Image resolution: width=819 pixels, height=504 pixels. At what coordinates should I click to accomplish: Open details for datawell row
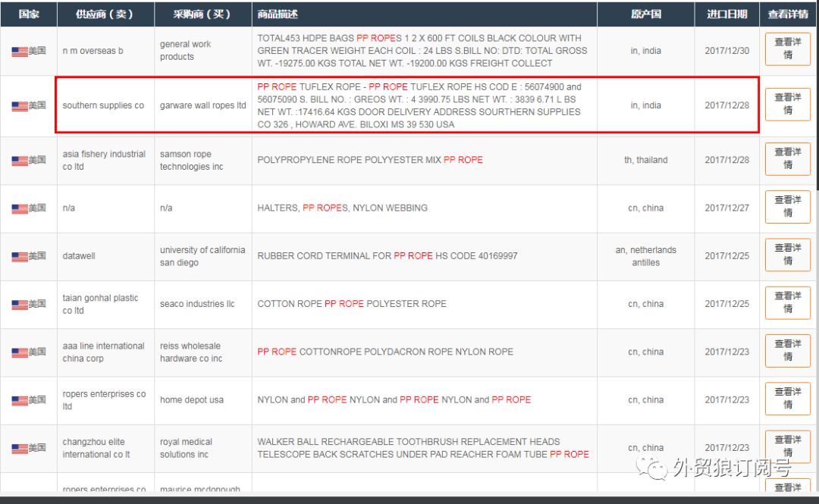788,255
